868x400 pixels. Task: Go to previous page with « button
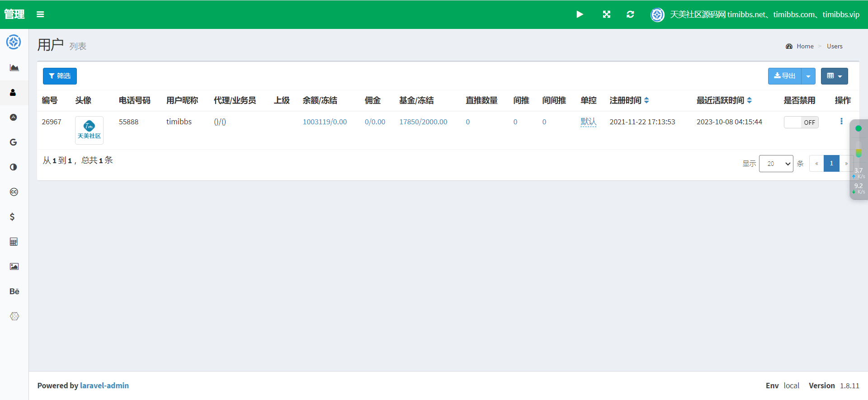coord(816,164)
